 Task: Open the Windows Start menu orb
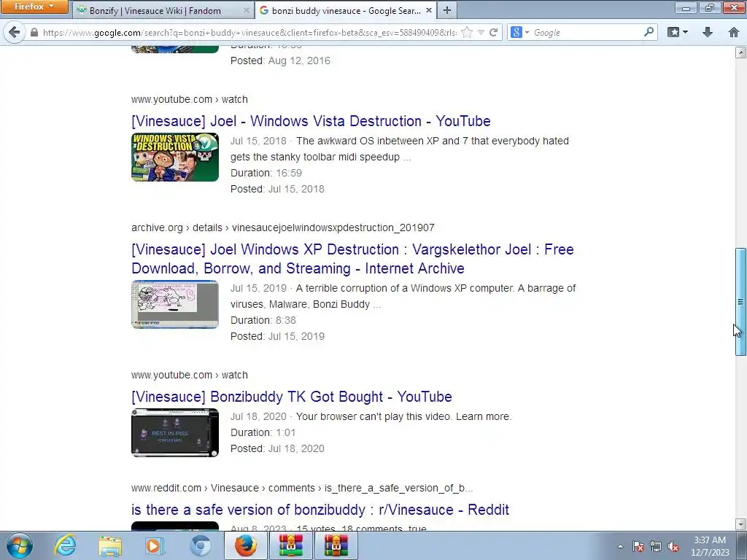(20, 545)
